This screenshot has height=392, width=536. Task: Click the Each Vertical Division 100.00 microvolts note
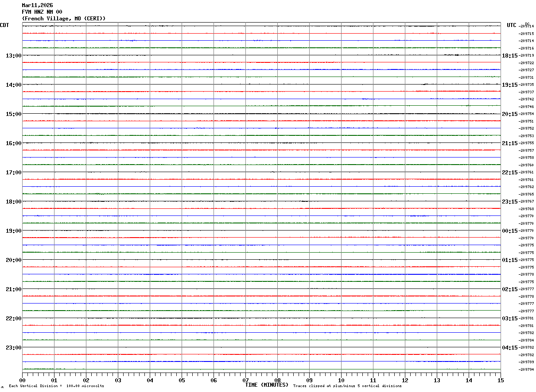click(x=56, y=386)
